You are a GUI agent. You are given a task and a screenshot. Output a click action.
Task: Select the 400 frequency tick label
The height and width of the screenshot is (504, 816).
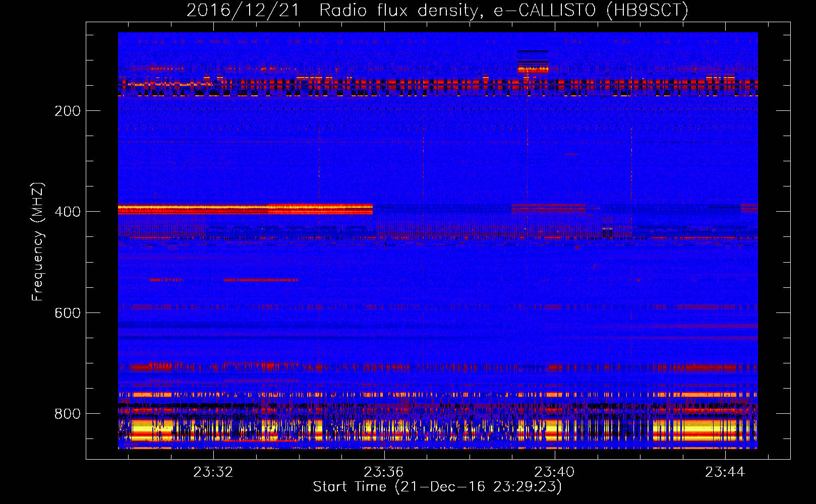68,212
